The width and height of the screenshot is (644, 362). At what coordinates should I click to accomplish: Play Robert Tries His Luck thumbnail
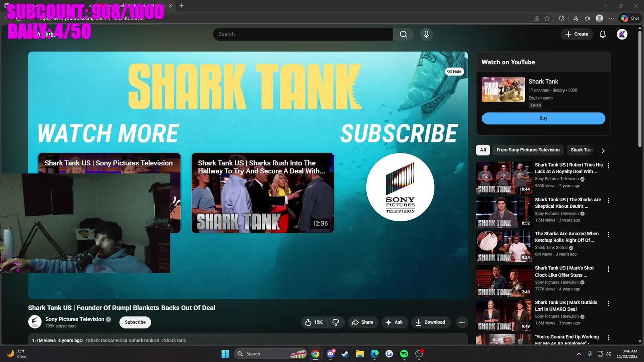[x=504, y=177]
